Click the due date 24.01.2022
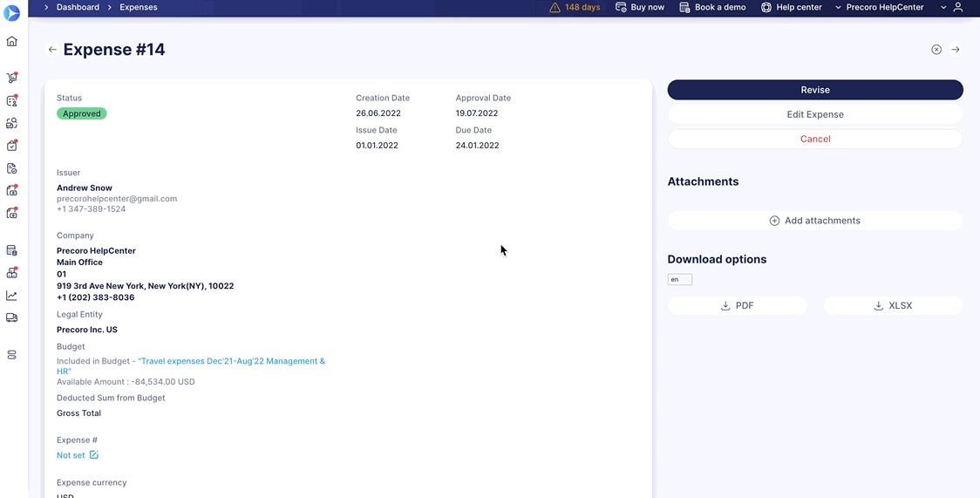 coord(477,145)
